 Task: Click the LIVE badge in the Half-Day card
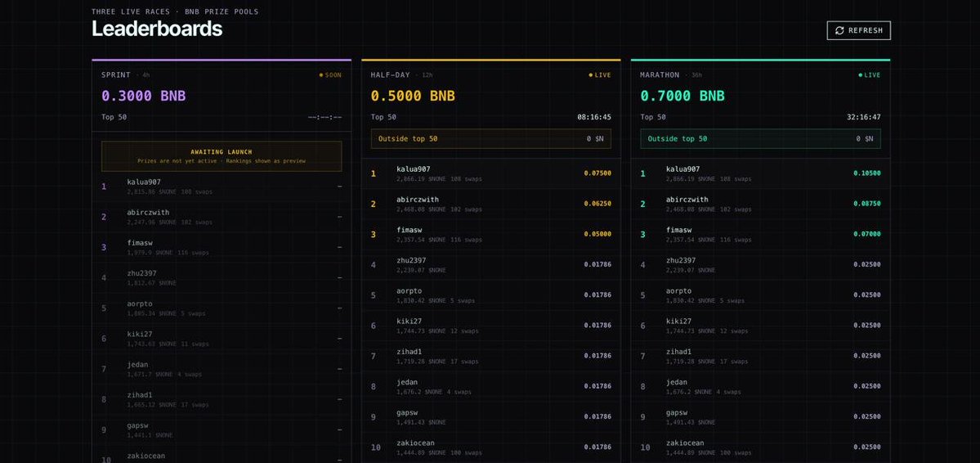coord(600,75)
